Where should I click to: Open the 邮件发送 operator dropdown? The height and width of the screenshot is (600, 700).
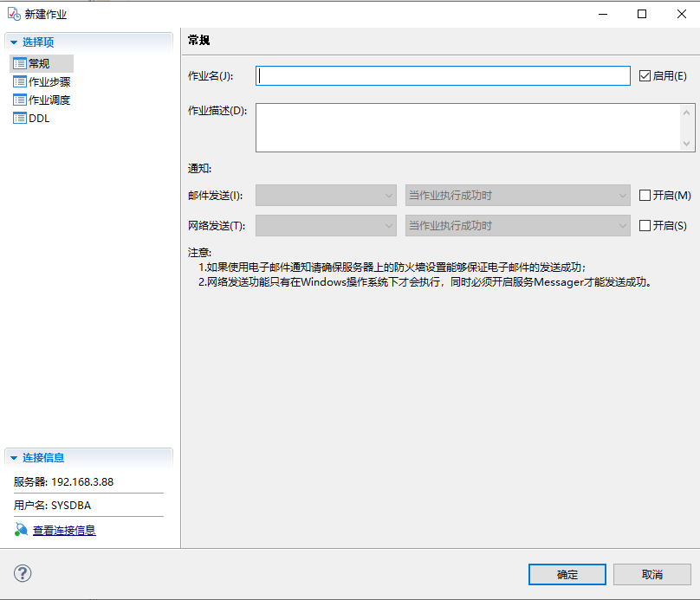point(326,196)
